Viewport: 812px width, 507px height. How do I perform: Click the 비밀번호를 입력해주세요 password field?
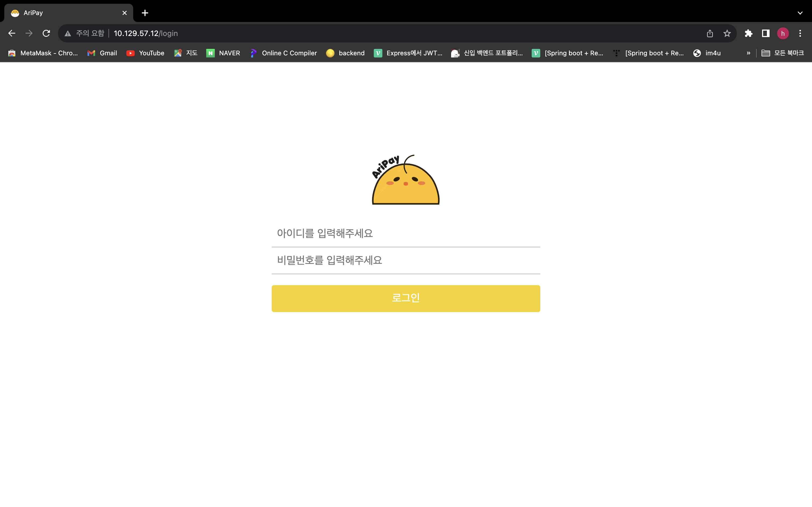click(x=406, y=260)
